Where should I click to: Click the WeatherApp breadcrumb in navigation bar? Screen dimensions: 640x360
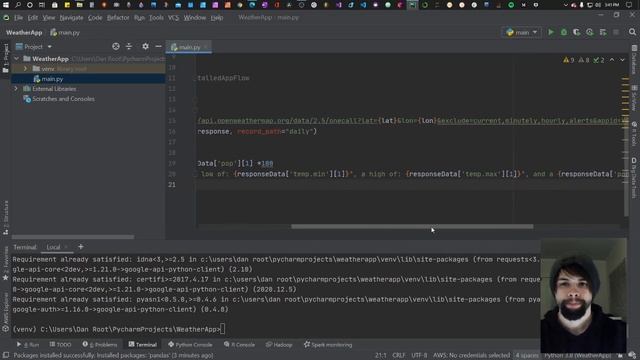[x=24, y=33]
